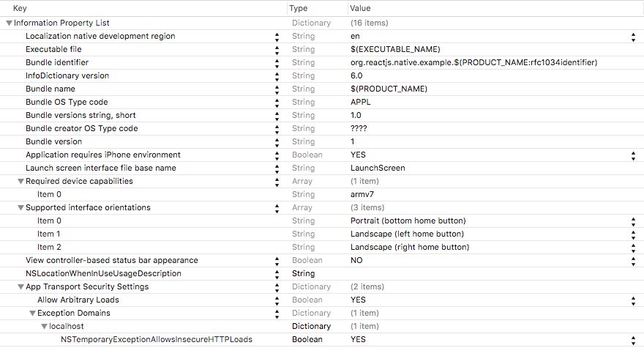The height and width of the screenshot is (348, 644).
Task: Select the Bundle name row
Action: click(x=322, y=89)
